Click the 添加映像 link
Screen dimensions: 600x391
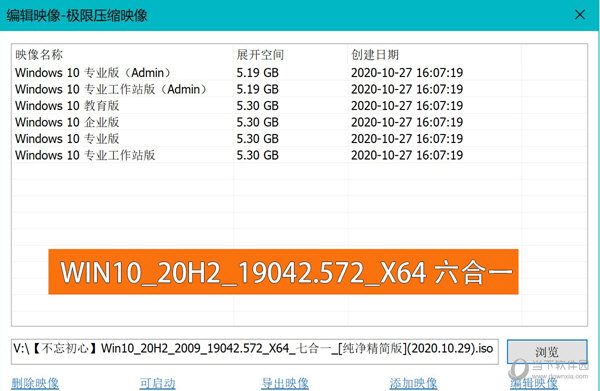coord(413,383)
